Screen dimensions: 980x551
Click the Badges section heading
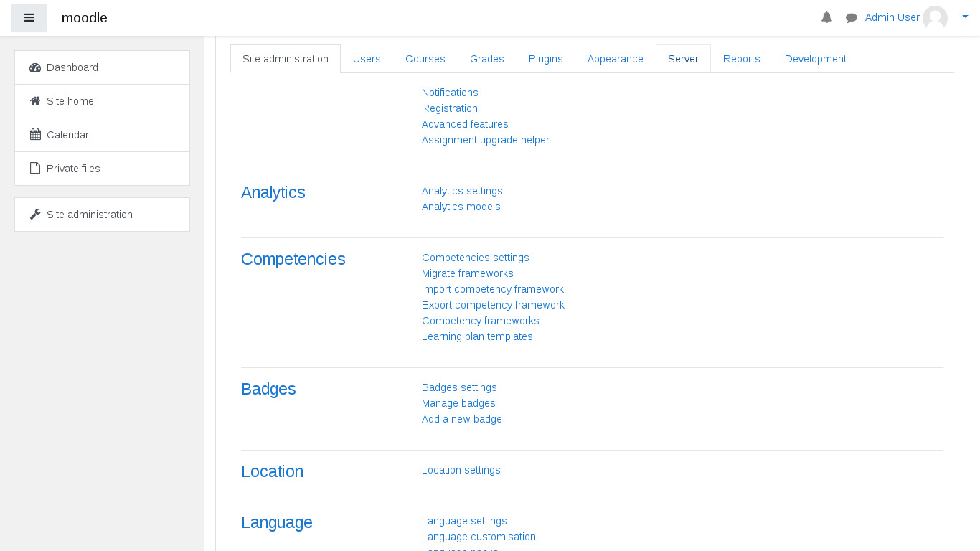tap(268, 389)
